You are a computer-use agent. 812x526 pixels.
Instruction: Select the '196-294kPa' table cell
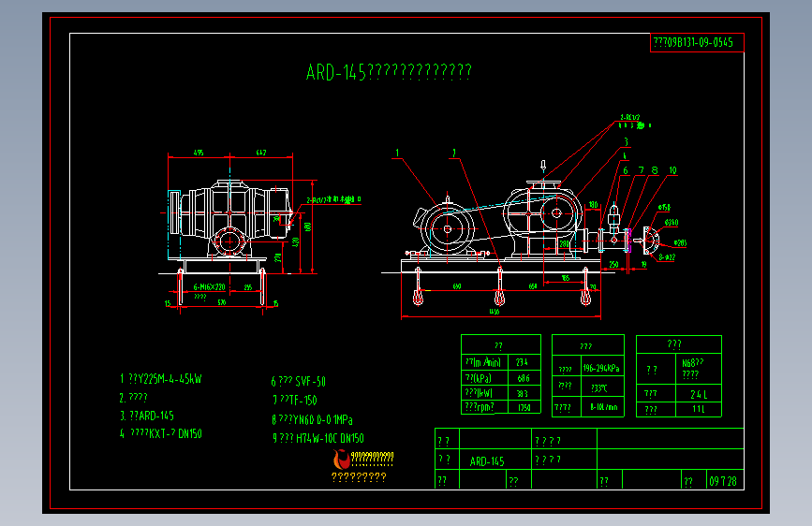click(601, 368)
